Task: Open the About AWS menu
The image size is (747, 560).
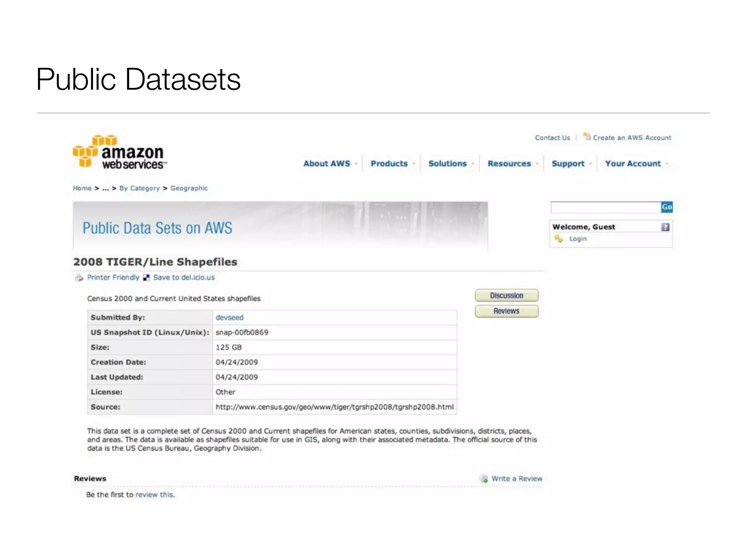Action: point(327,164)
